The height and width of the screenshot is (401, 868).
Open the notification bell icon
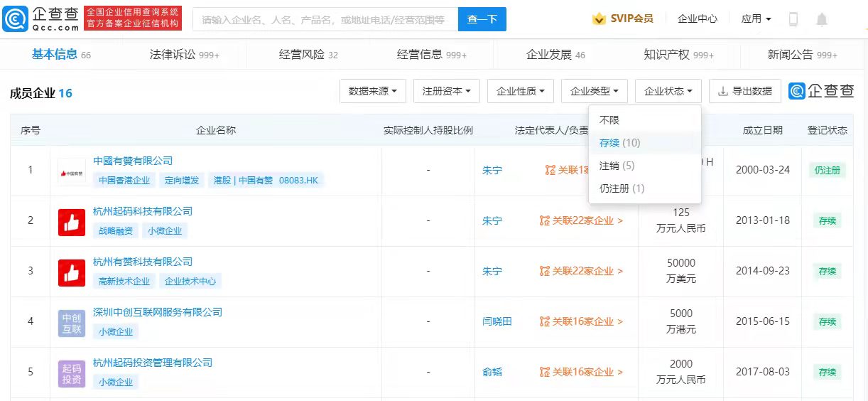(822, 19)
